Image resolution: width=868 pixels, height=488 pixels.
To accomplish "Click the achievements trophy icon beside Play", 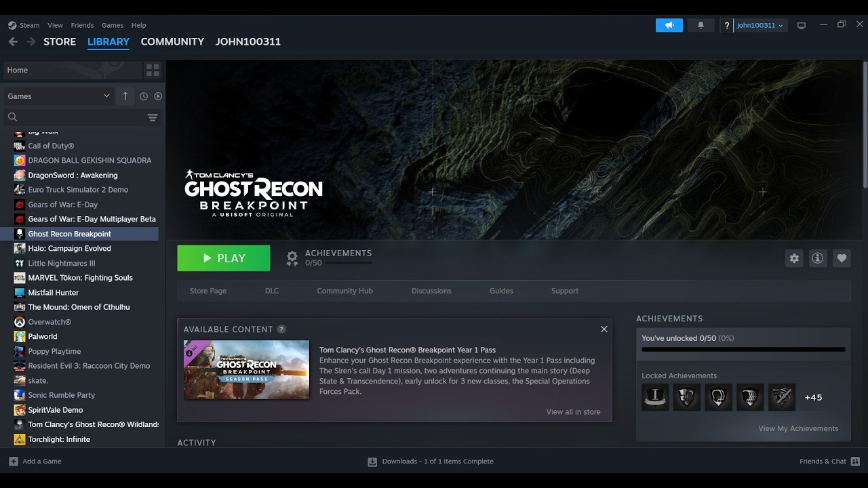I will pyautogui.click(x=292, y=258).
